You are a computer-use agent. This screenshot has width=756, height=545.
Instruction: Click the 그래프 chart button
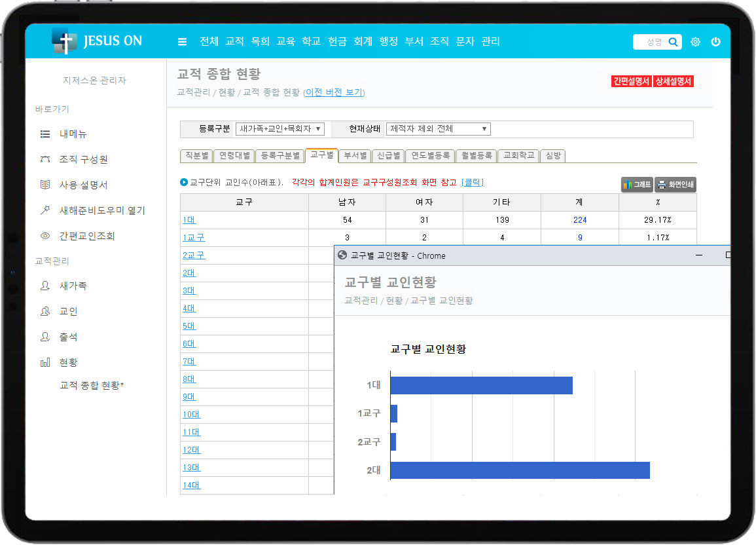[x=637, y=185]
